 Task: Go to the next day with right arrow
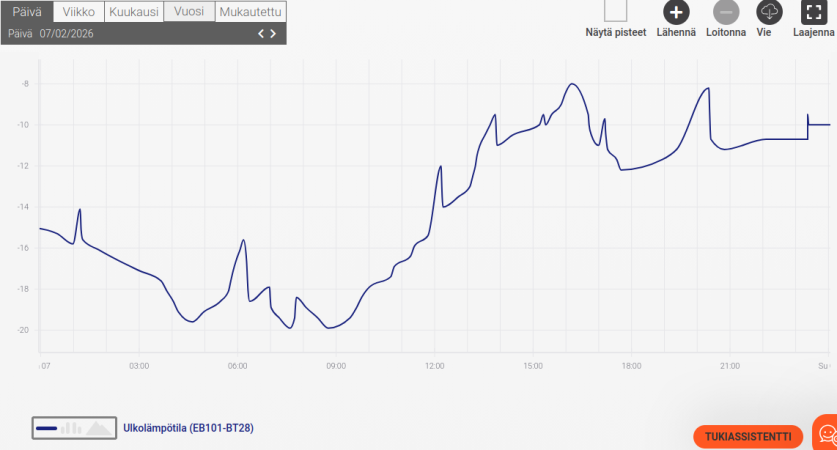273,33
